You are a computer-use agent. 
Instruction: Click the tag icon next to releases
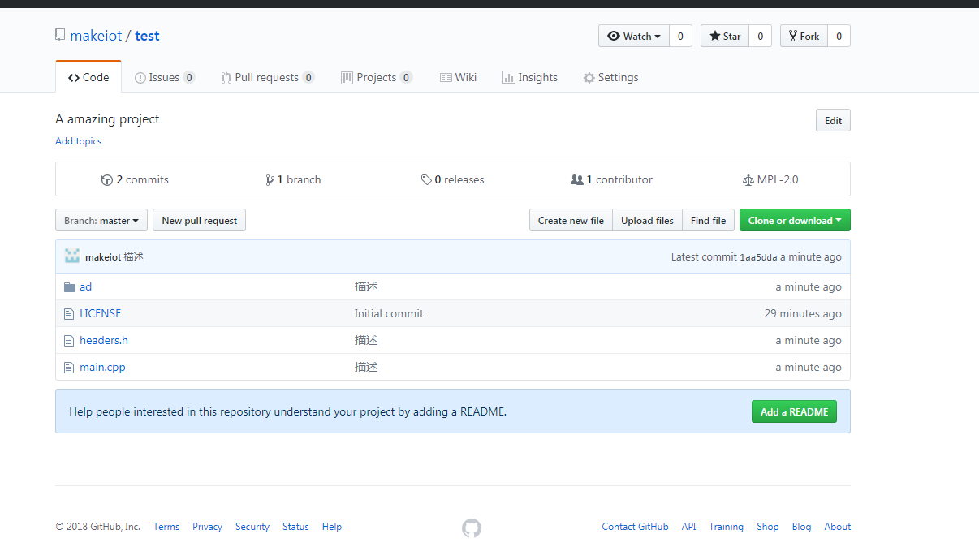point(426,180)
